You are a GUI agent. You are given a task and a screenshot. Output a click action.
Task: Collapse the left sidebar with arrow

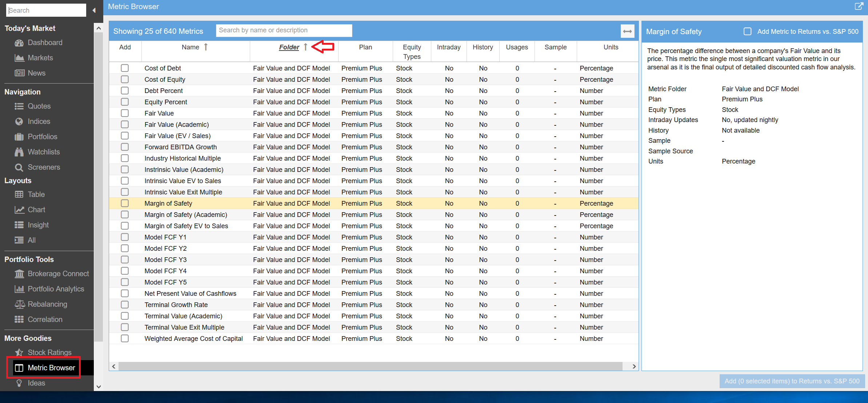(x=94, y=11)
